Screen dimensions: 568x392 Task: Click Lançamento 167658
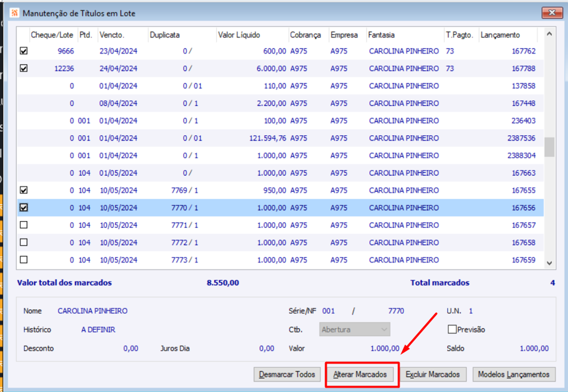(524, 242)
